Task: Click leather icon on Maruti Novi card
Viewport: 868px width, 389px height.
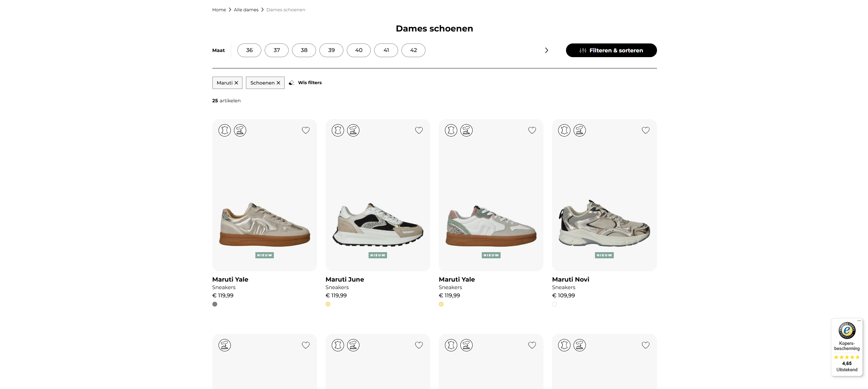Action: pyautogui.click(x=564, y=130)
